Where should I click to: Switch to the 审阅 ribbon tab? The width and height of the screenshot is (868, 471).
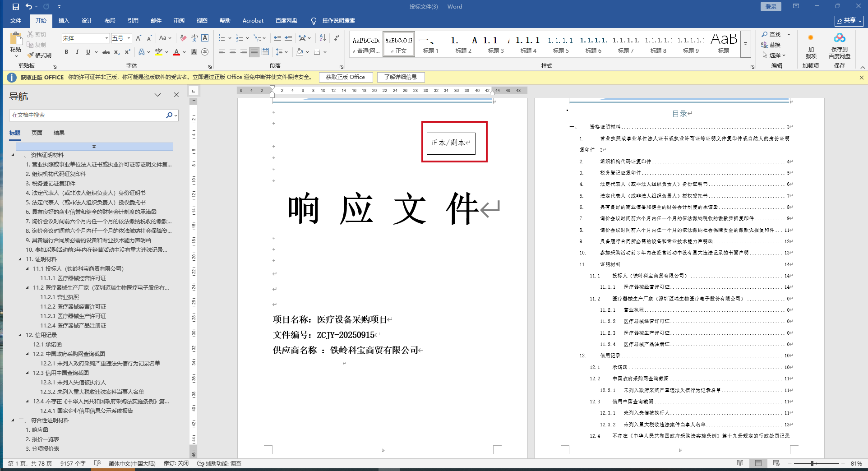pyautogui.click(x=179, y=21)
